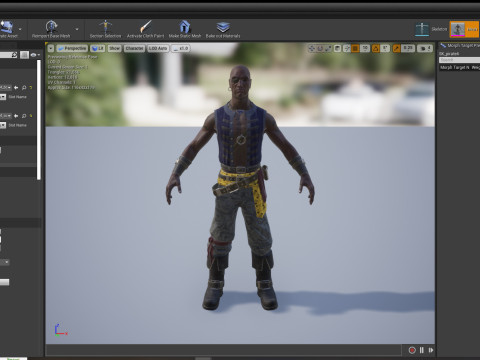Open the x1.0 playback speed menu
480x360 pixels.
tap(180, 49)
